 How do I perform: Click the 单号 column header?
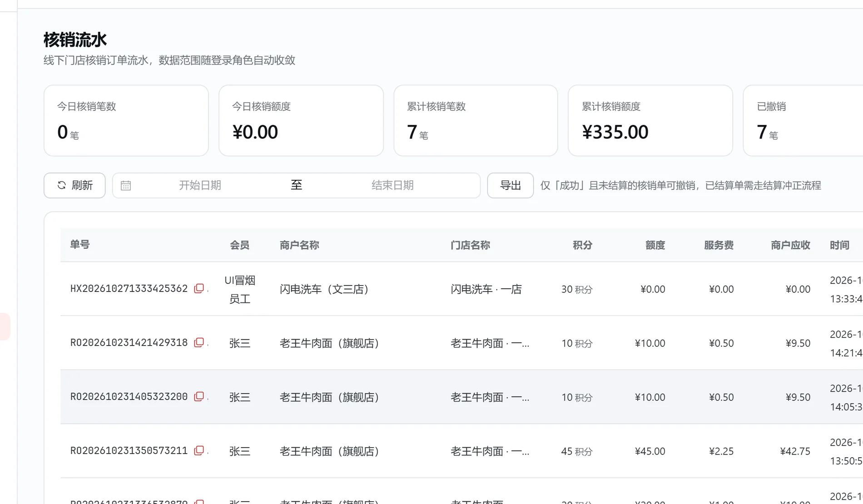80,245
